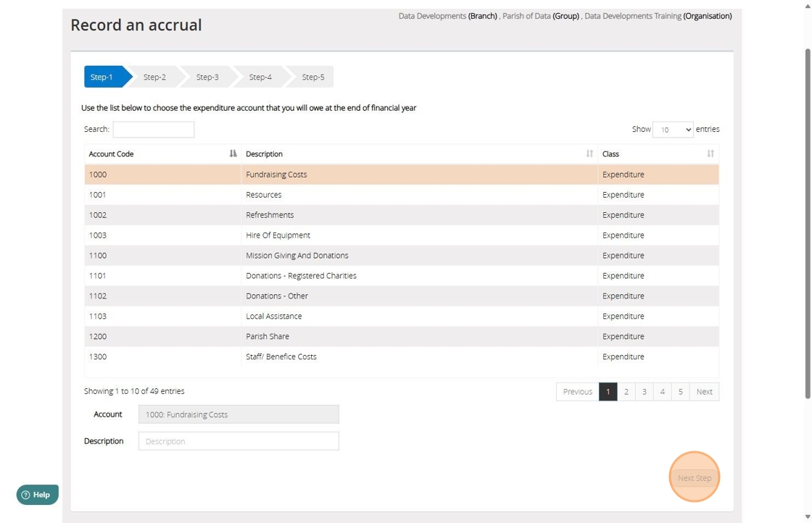Viewport: 812px width, 523px height.
Task: Select the Resources account row
Action: pos(402,195)
